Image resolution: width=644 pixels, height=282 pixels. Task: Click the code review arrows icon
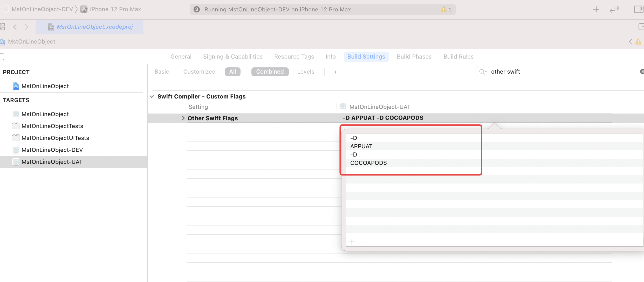(614, 10)
